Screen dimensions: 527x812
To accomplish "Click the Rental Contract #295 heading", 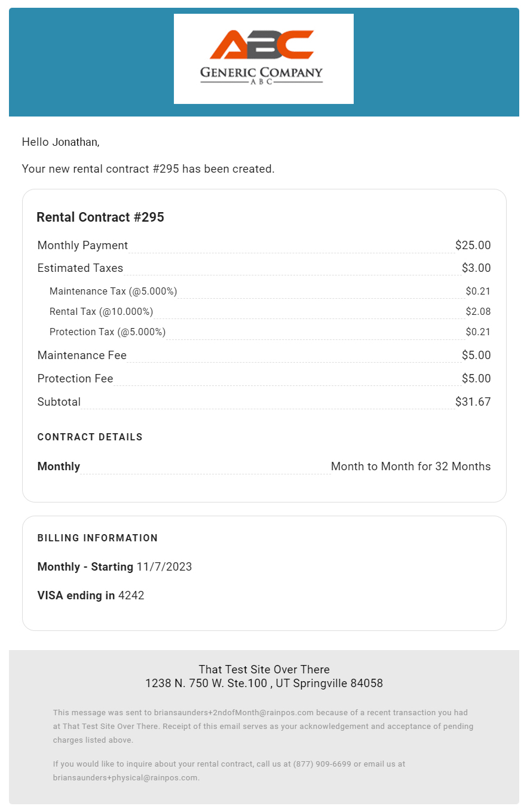I will [x=100, y=217].
